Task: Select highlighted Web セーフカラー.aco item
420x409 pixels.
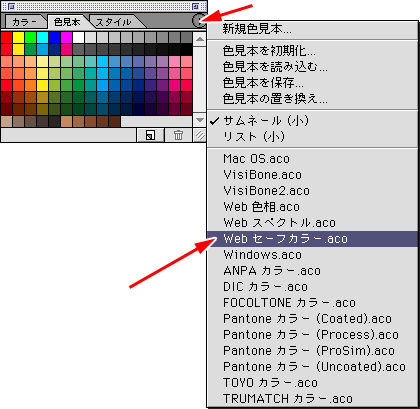Action: (312, 239)
